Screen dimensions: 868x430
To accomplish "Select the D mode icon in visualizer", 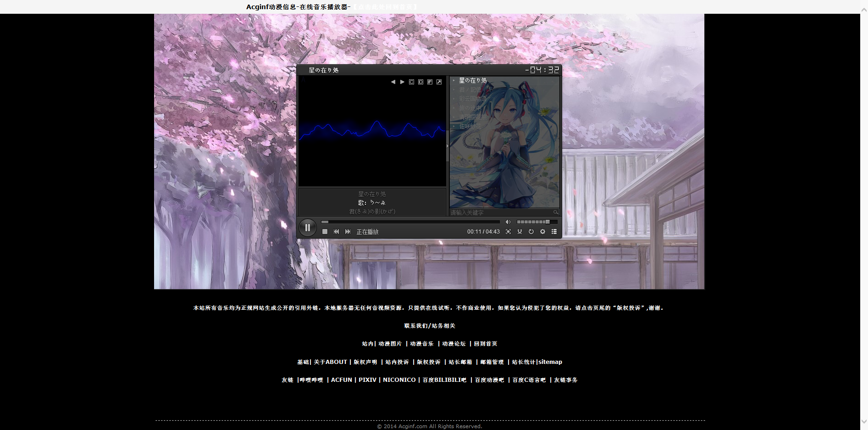I will (420, 82).
